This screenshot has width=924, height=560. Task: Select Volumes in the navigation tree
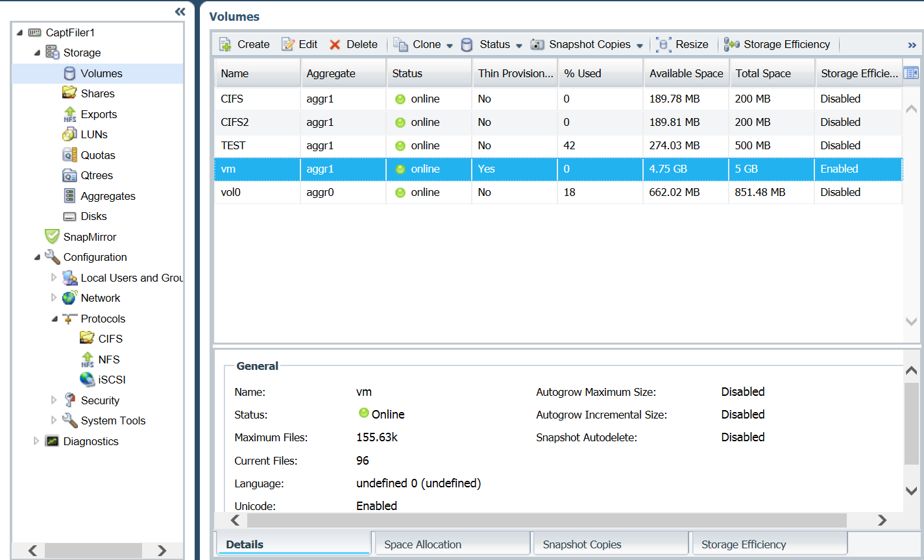click(101, 73)
